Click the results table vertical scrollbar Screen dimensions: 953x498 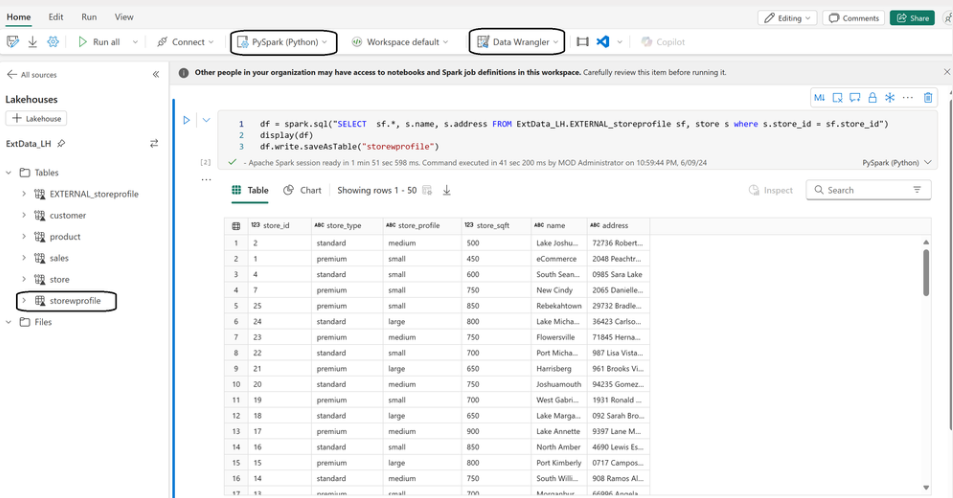pyautogui.click(x=926, y=272)
